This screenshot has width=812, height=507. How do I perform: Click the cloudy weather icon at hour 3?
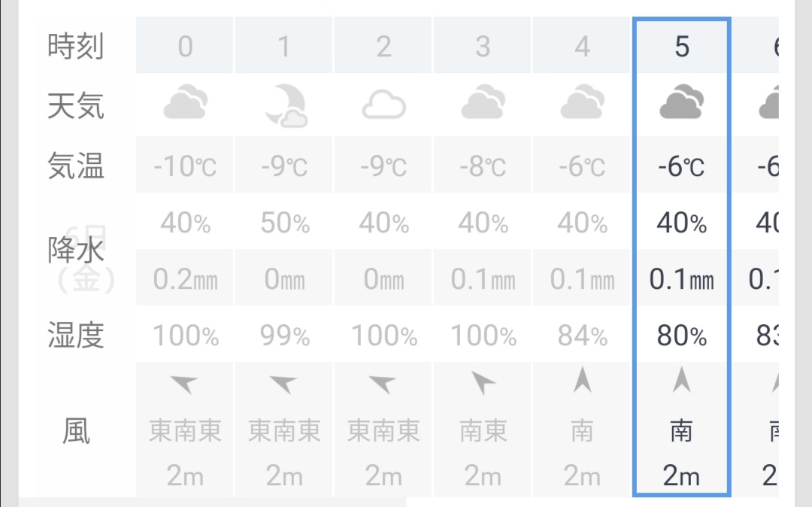tap(483, 103)
